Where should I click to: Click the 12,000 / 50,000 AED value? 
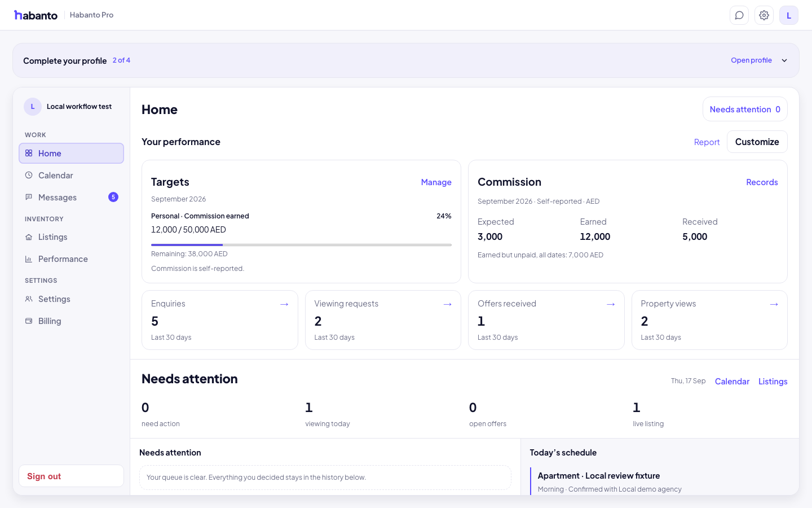(188, 230)
